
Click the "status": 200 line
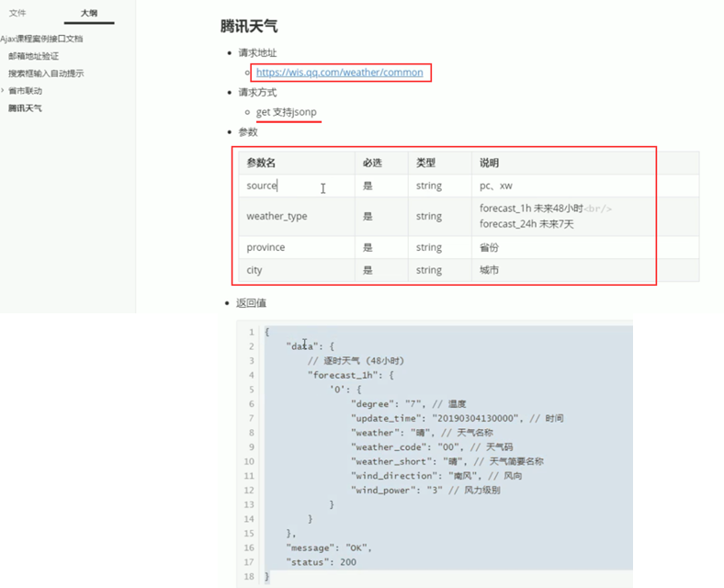coord(321,562)
